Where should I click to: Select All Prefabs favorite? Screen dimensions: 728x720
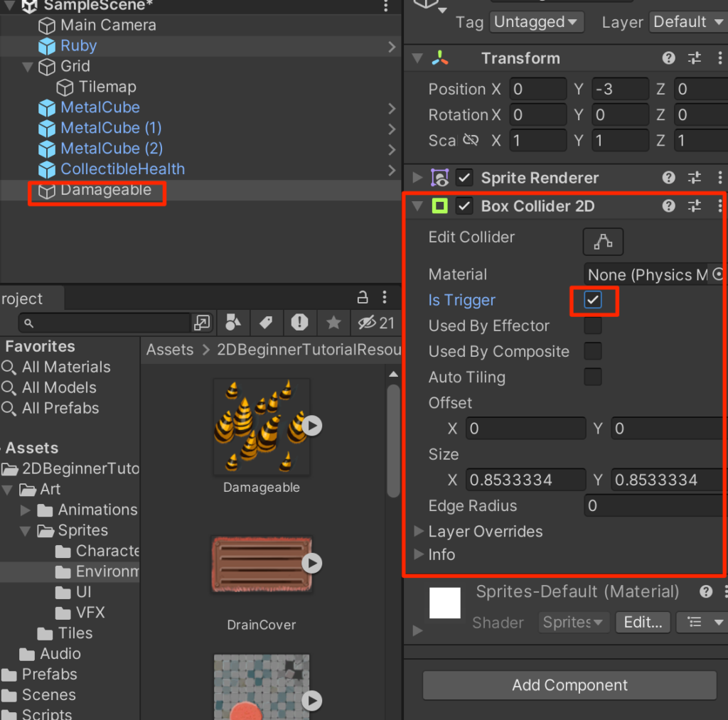60,408
